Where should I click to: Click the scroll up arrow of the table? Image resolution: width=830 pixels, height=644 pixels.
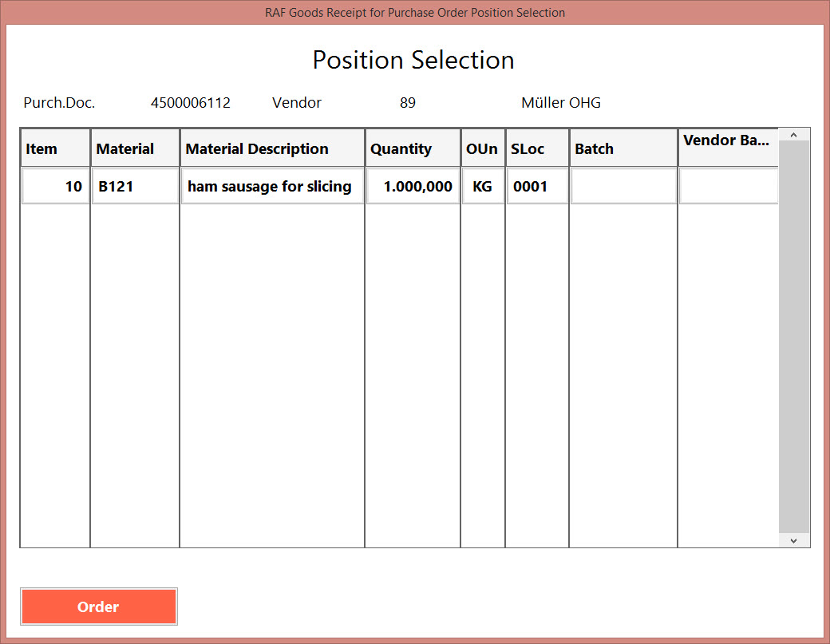793,136
